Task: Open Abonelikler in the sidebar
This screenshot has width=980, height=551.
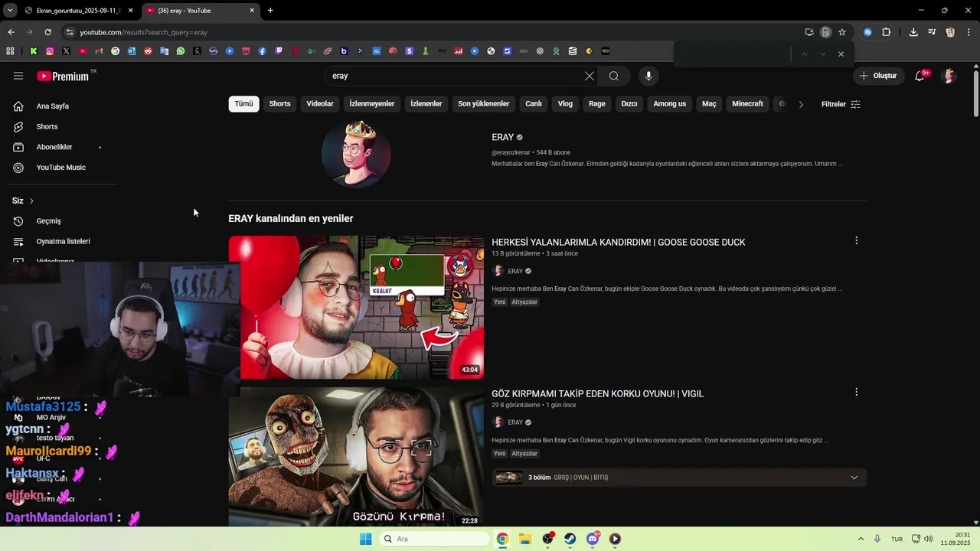Action: click(x=54, y=147)
